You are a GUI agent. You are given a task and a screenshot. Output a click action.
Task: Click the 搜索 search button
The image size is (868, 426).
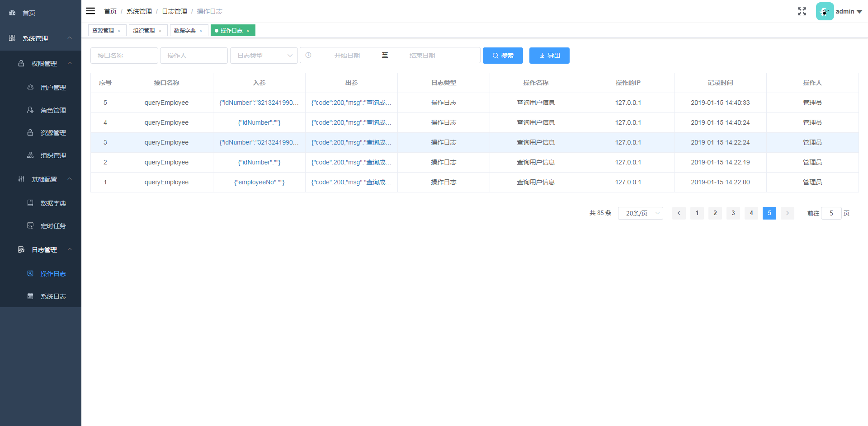[503, 56]
